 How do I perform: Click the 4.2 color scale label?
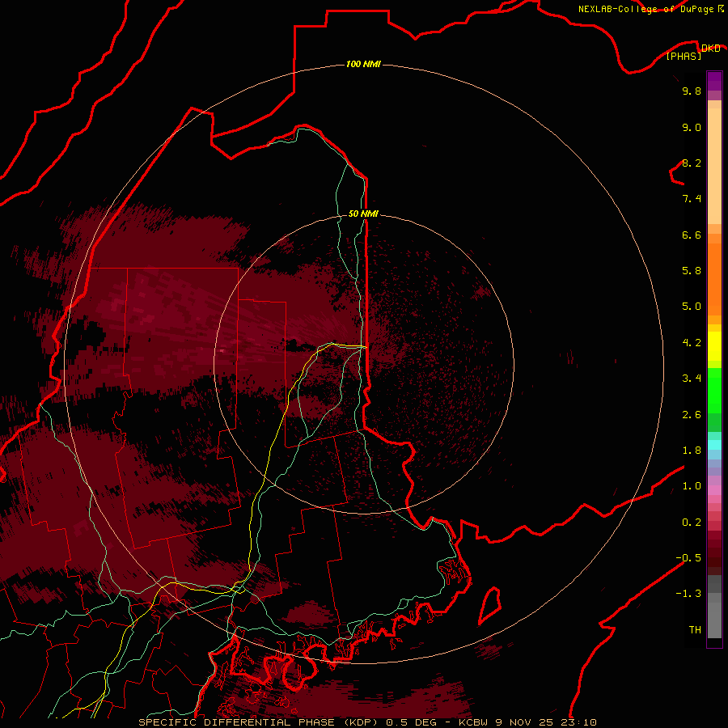point(692,343)
